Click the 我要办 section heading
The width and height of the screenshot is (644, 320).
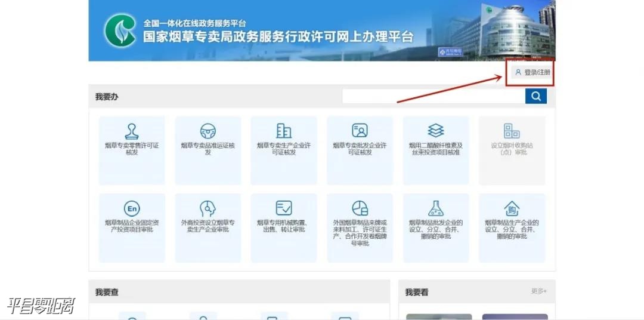(107, 97)
